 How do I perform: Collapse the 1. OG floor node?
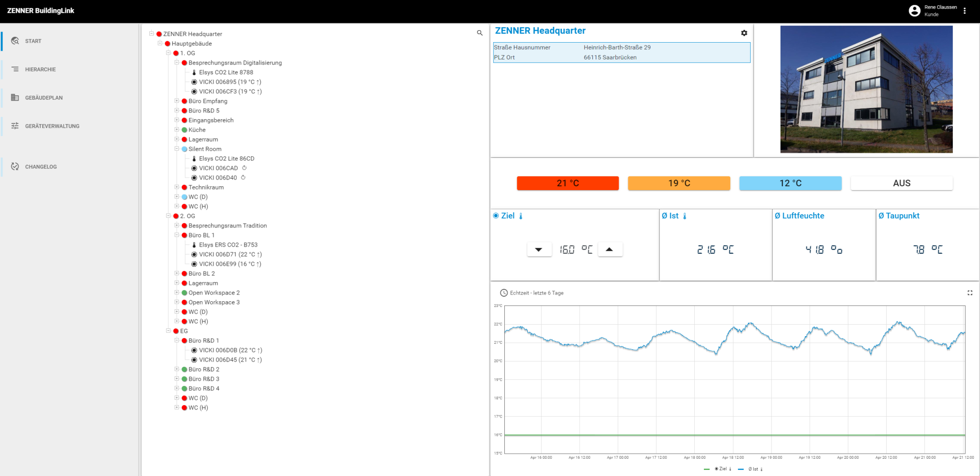(x=168, y=53)
